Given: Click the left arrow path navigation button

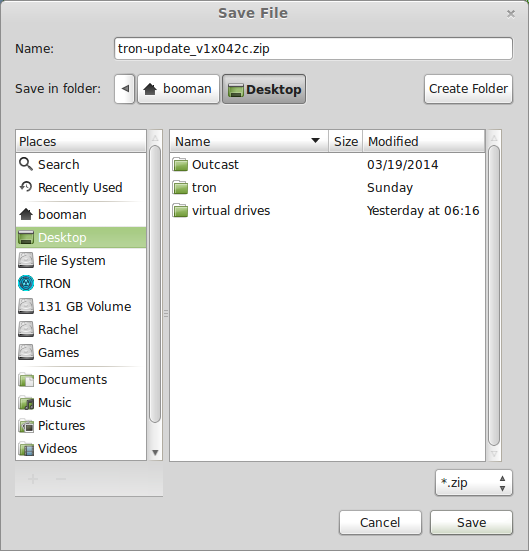Looking at the screenshot, I should [x=124, y=89].
